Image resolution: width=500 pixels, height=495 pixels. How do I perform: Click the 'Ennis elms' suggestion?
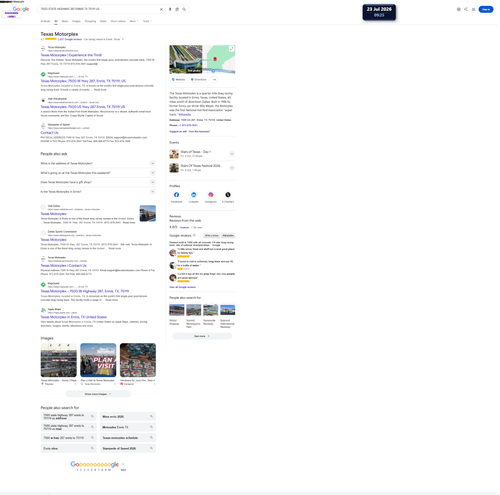pyautogui.click(x=68, y=448)
